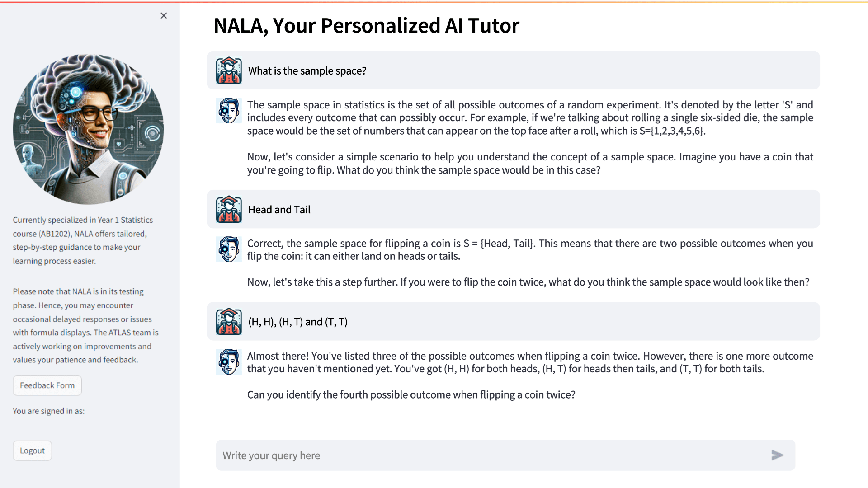Click the sidebar testing-phase notice text
This screenshot has height=488, width=868.
pos(85,325)
